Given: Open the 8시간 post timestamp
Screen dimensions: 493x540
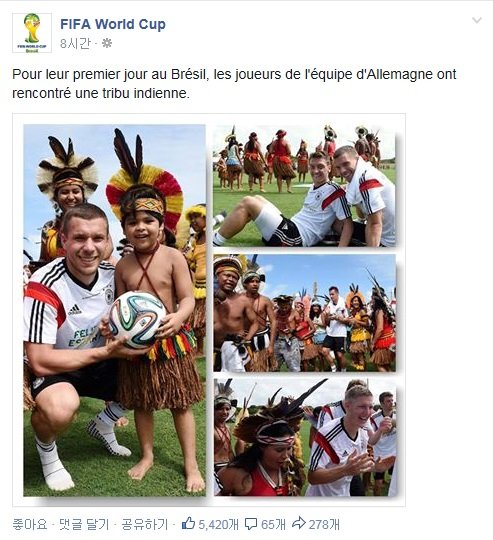Looking at the screenshot, I should tap(75, 43).
